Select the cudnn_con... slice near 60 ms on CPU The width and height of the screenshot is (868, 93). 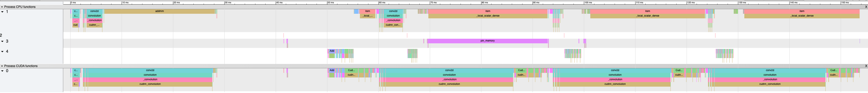(x=393, y=25)
